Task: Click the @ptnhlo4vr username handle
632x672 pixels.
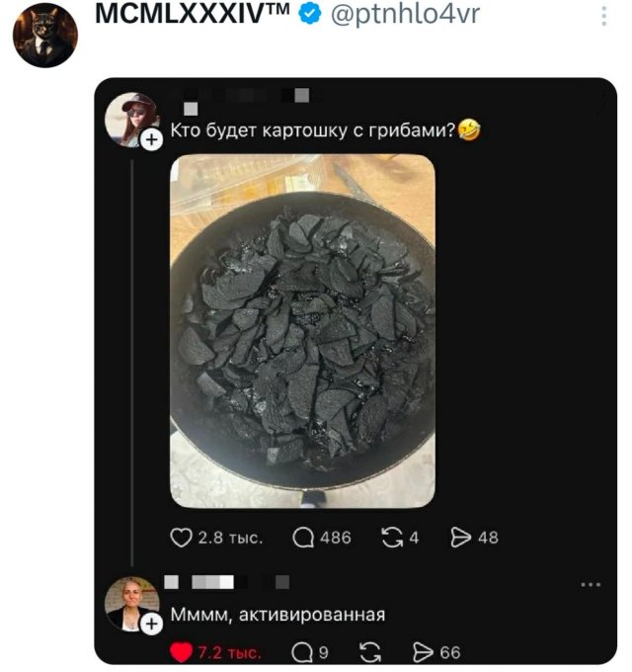Action: tap(405, 14)
